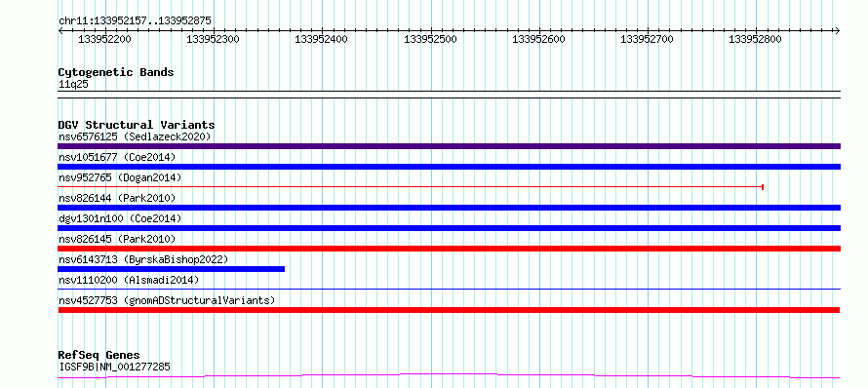The height and width of the screenshot is (388, 868).
Task: Select the thin red nsv952765 variant line
Action: (x=411, y=187)
